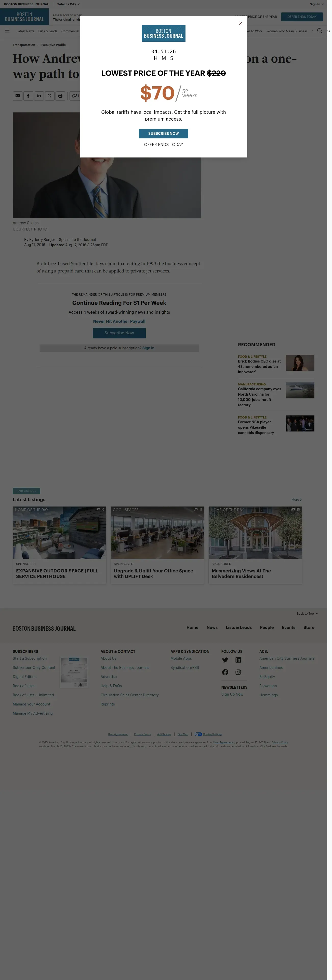
Task: Copy article link icon button
Action: click(x=75, y=96)
